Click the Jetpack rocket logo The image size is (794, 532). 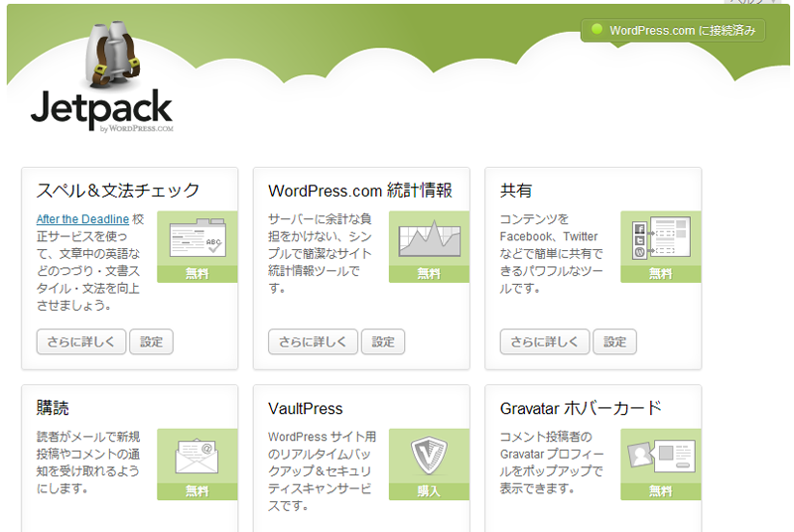click(x=112, y=54)
